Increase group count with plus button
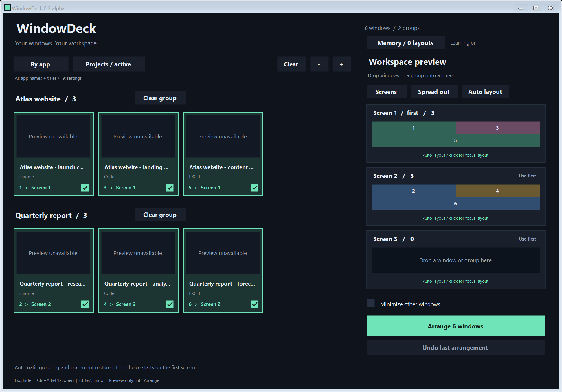 (x=342, y=64)
